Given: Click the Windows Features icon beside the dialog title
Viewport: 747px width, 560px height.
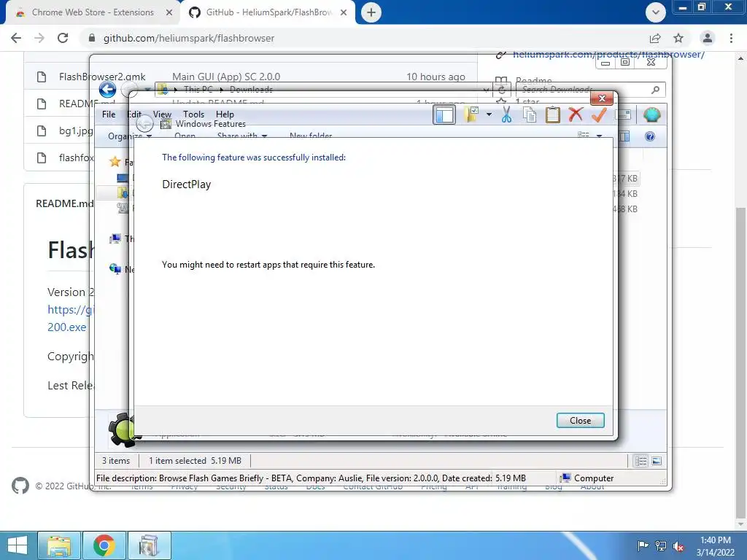Looking at the screenshot, I should [x=166, y=124].
